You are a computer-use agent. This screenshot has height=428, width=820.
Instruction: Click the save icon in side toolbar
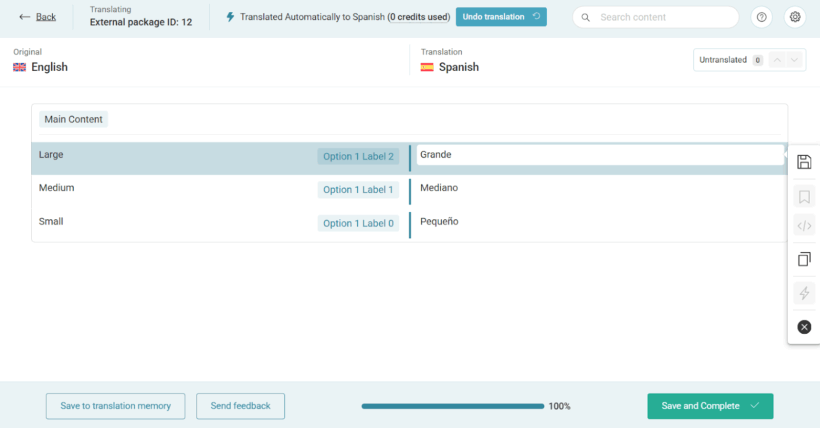[x=804, y=162]
